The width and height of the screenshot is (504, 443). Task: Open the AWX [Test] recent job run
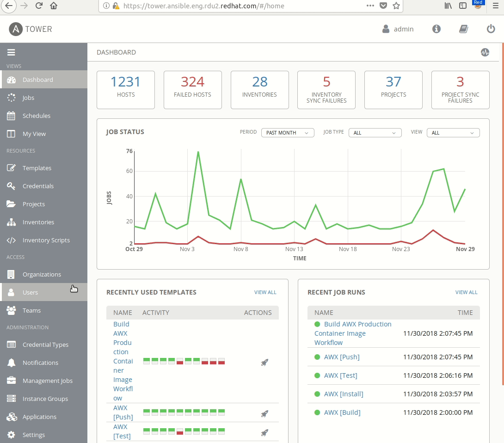point(341,375)
